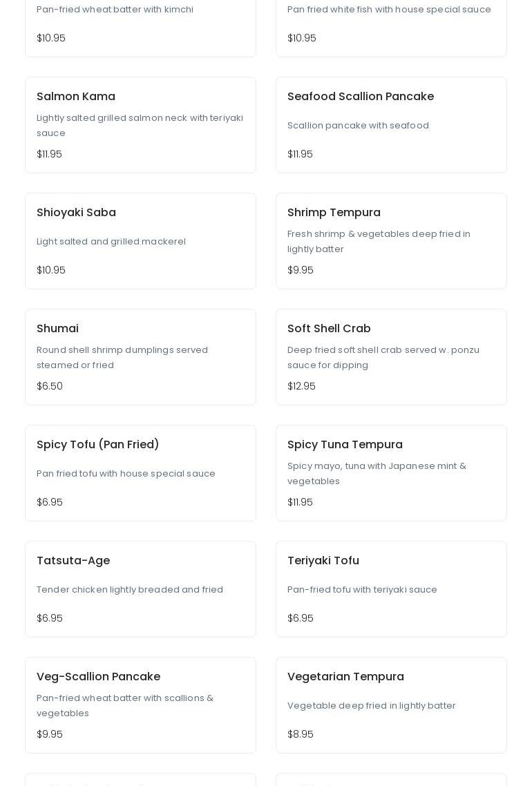Choose the Shumai dumplings item
Viewport: 532px width, 786px height.
(x=140, y=356)
